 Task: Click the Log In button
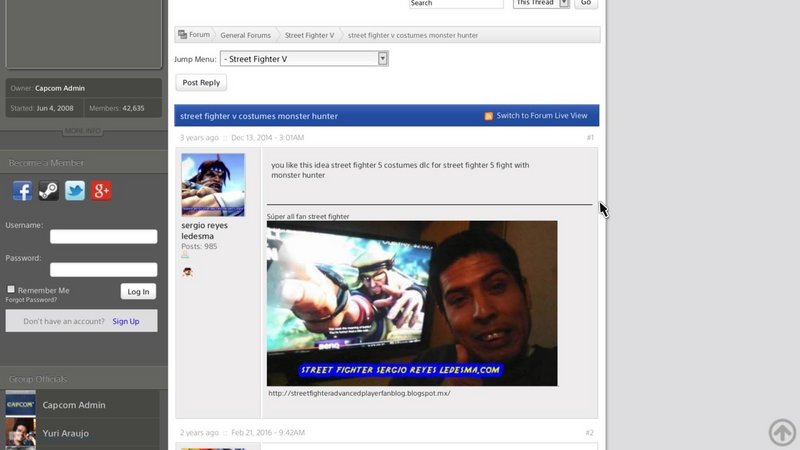click(138, 291)
